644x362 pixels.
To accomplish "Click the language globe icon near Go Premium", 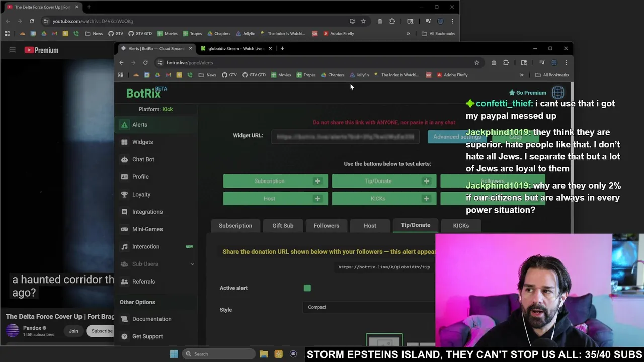I will click(x=558, y=93).
